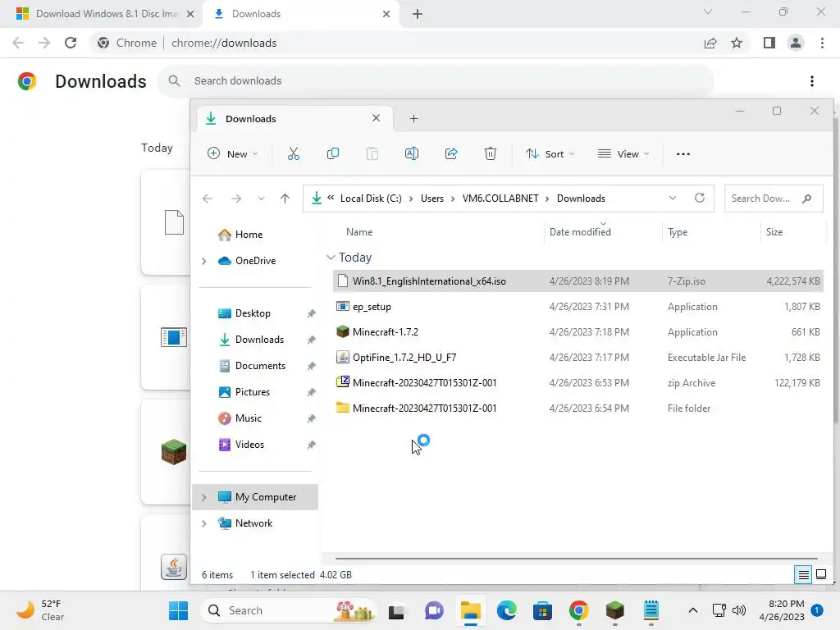The height and width of the screenshot is (630, 840).
Task: Sort files by Name column header
Action: click(x=359, y=232)
